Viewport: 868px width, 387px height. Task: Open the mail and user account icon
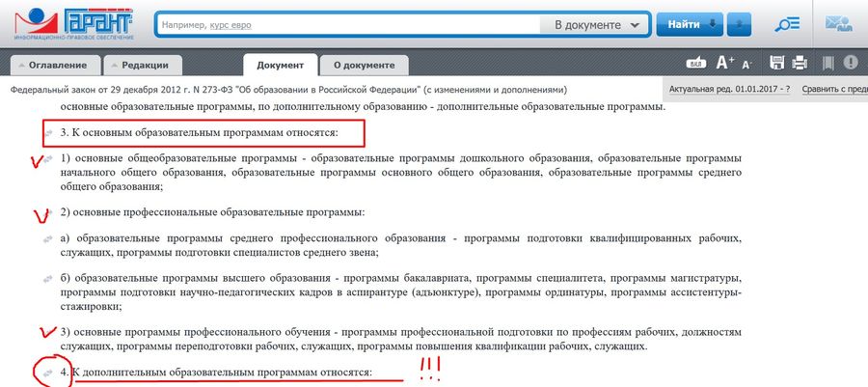coord(839,24)
